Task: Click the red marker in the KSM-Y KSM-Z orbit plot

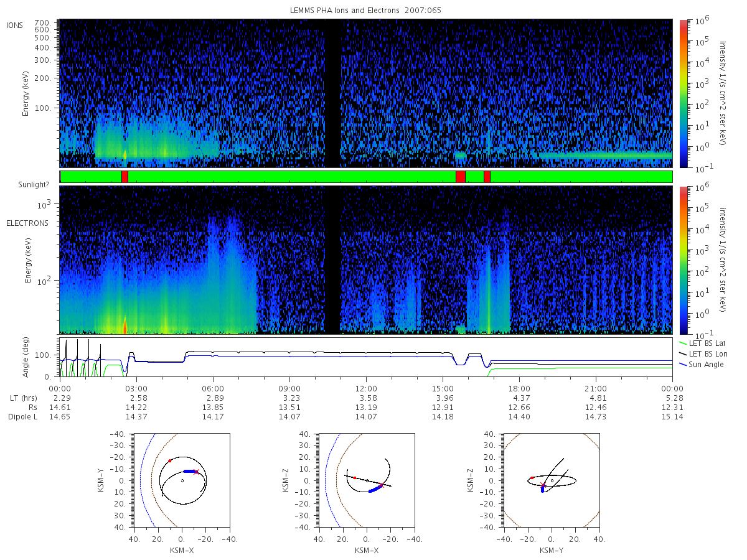Action: 532,478
